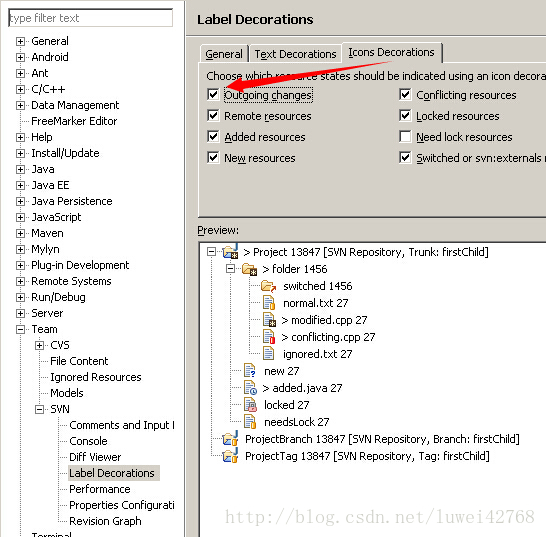Image resolution: width=546 pixels, height=537 pixels.
Task: Open Models preferences under Team
Action: point(67,393)
